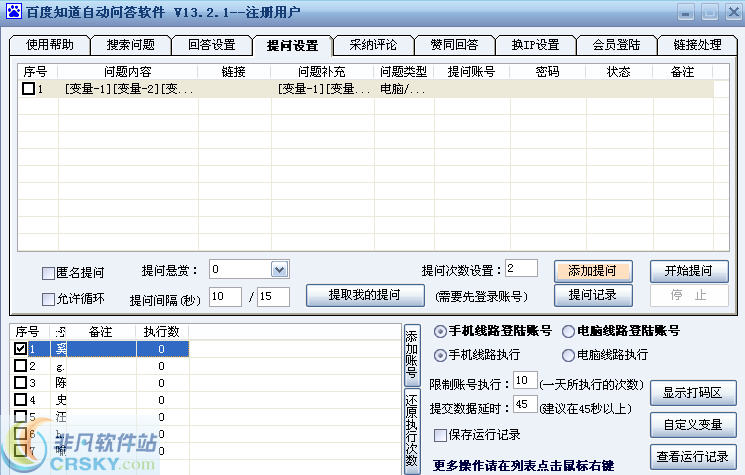Click the Baidu paw title bar icon

pos(14,11)
